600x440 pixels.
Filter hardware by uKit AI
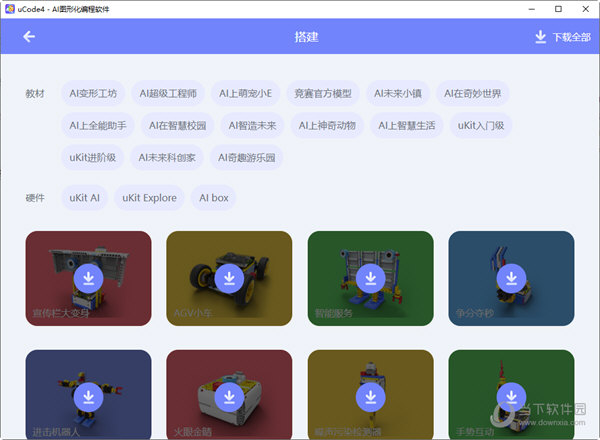85,198
